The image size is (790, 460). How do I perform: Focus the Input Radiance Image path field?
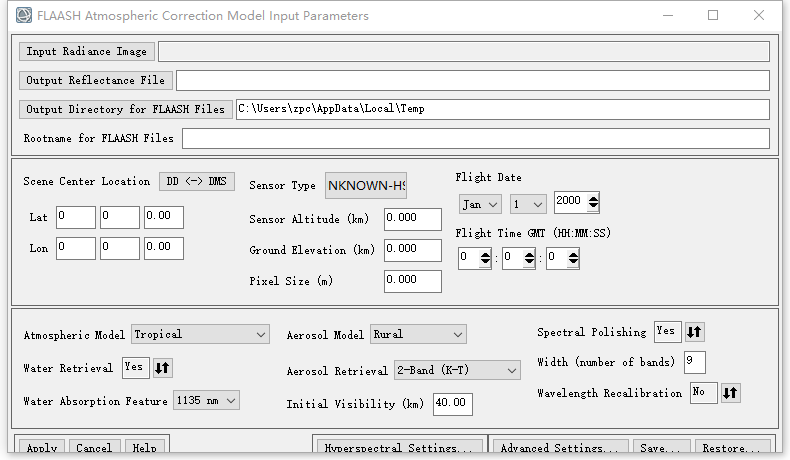point(464,51)
